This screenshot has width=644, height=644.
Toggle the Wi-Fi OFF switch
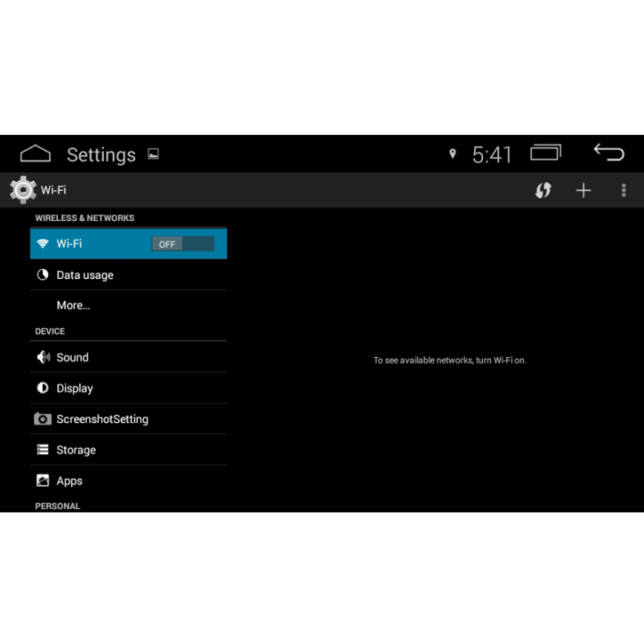click(x=182, y=243)
